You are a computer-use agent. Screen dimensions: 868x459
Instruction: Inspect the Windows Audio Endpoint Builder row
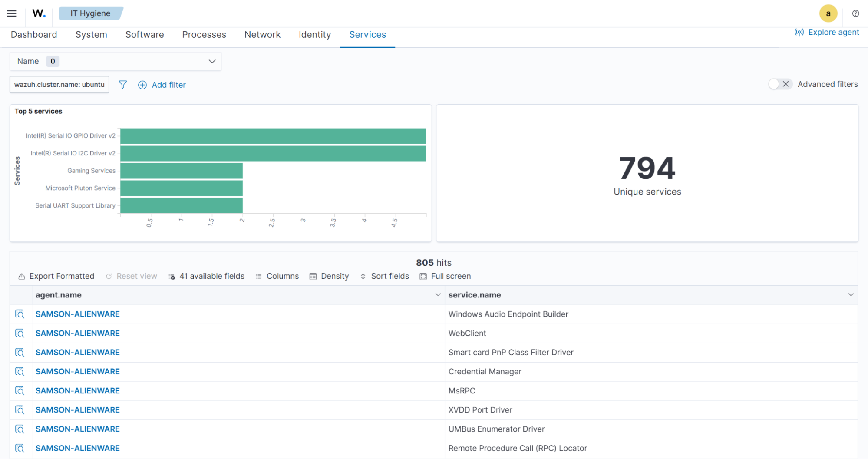pos(20,314)
